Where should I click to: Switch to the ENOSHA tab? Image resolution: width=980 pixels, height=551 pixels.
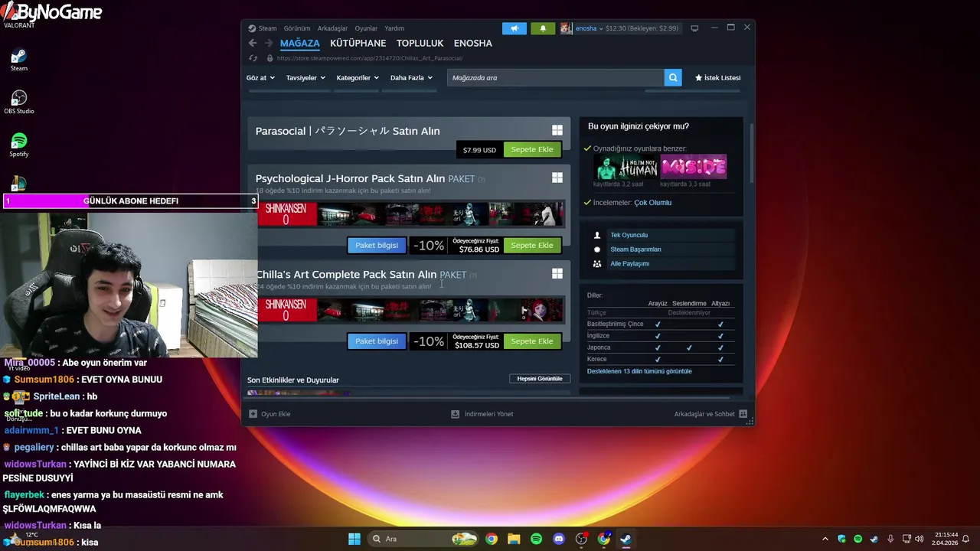coord(473,43)
